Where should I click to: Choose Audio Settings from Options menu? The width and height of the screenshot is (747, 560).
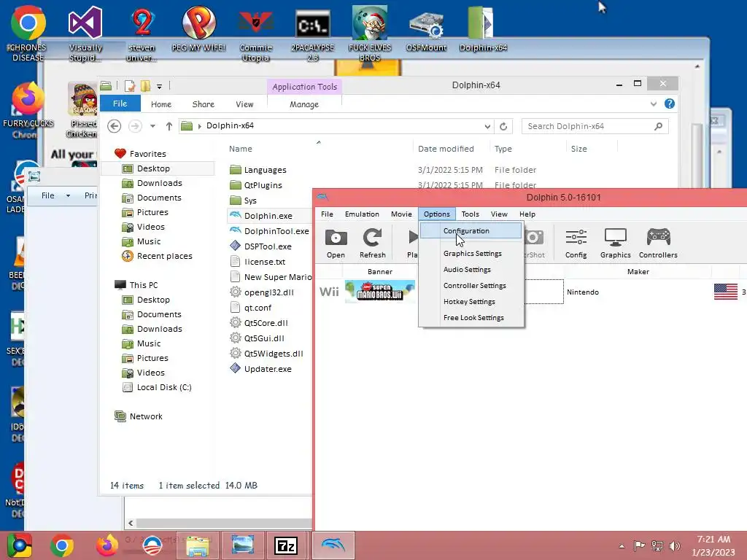(471, 270)
